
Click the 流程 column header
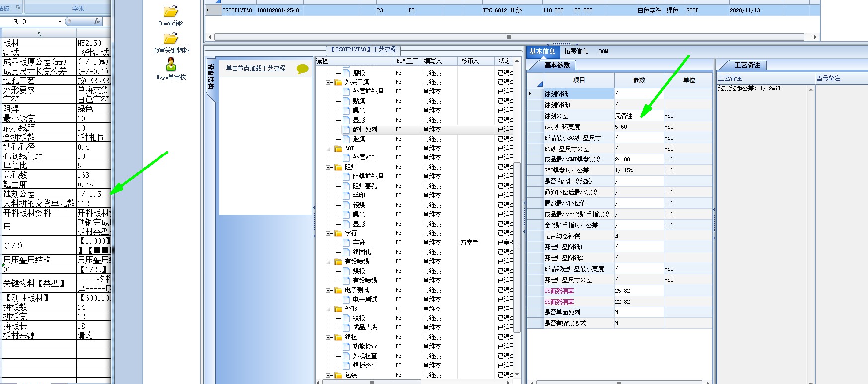pos(354,61)
